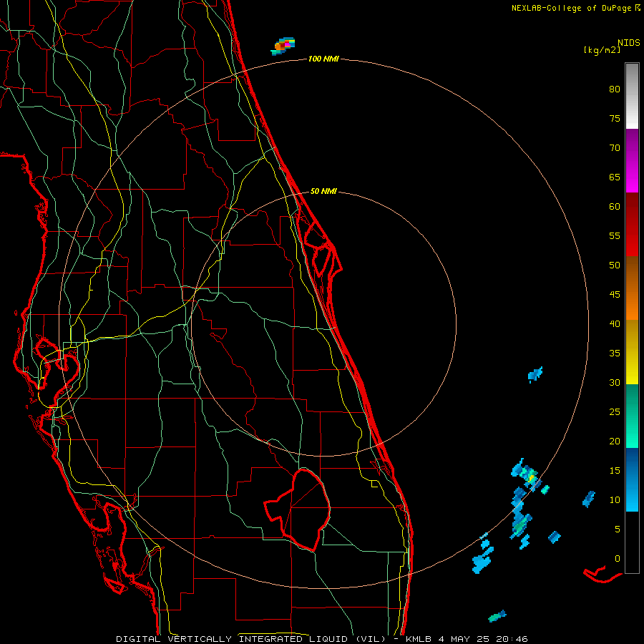This screenshot has height=644, width=644.
Task: Click the orange-brown segment of the color bar
Action: tap(632, 288)
